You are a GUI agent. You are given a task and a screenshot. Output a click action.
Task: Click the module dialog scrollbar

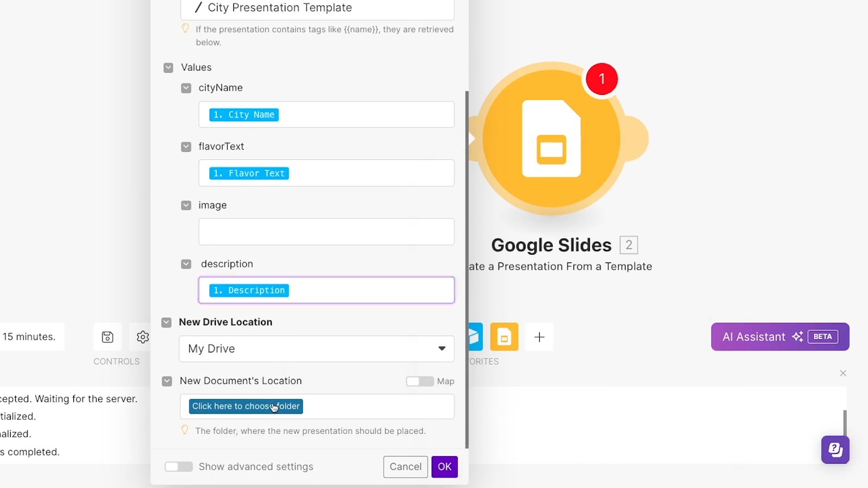coord(467,269)
